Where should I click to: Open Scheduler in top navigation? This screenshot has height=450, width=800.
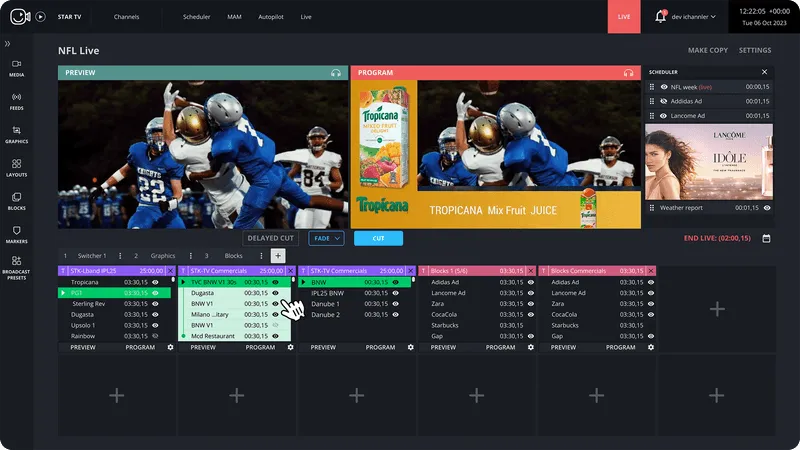tap(196, 17)
